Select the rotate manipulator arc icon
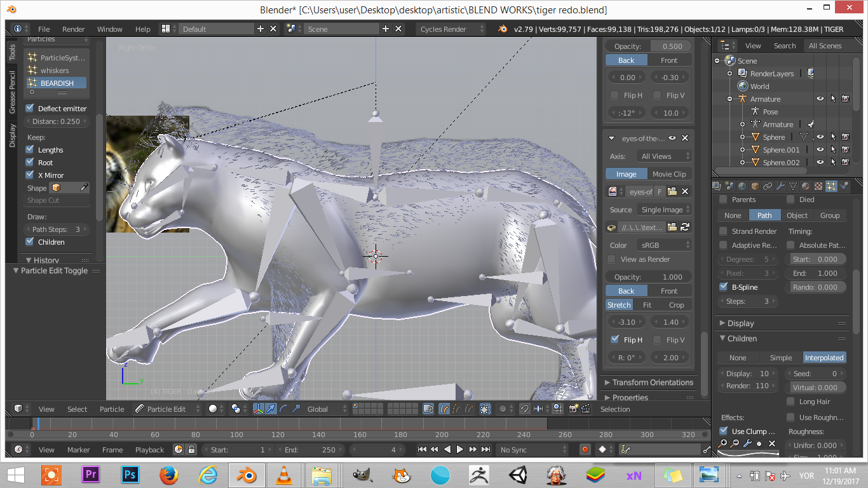The image size is (868, 488). (284, 409)
